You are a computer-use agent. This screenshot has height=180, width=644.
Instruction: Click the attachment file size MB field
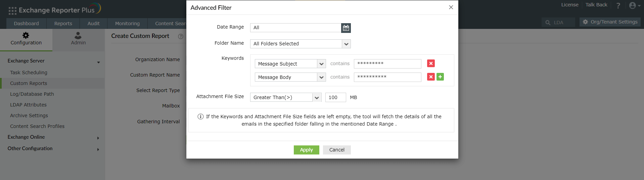pyautogui.click(x=335, y=97)
